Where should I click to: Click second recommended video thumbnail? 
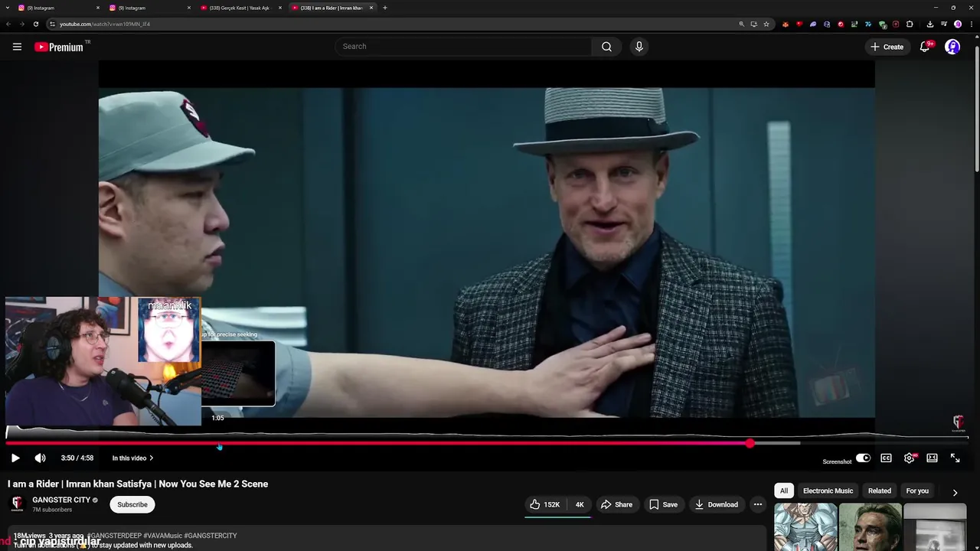pyautogui.click(x=871, y=527)
